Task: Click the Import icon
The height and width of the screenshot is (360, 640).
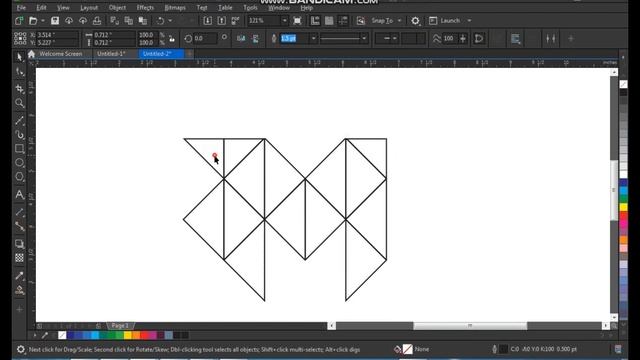Action: click(207, 20)
